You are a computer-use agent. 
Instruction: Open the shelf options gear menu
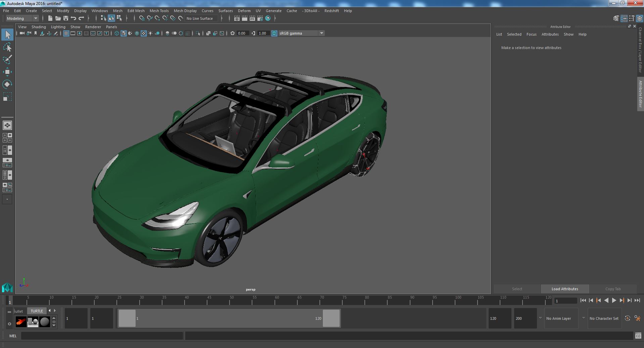[9, 324]
